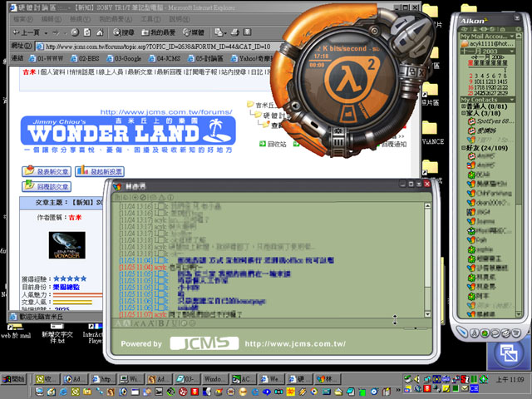Click the CH language indicator in system tray

pyautogui.click(x=474, y=388)
